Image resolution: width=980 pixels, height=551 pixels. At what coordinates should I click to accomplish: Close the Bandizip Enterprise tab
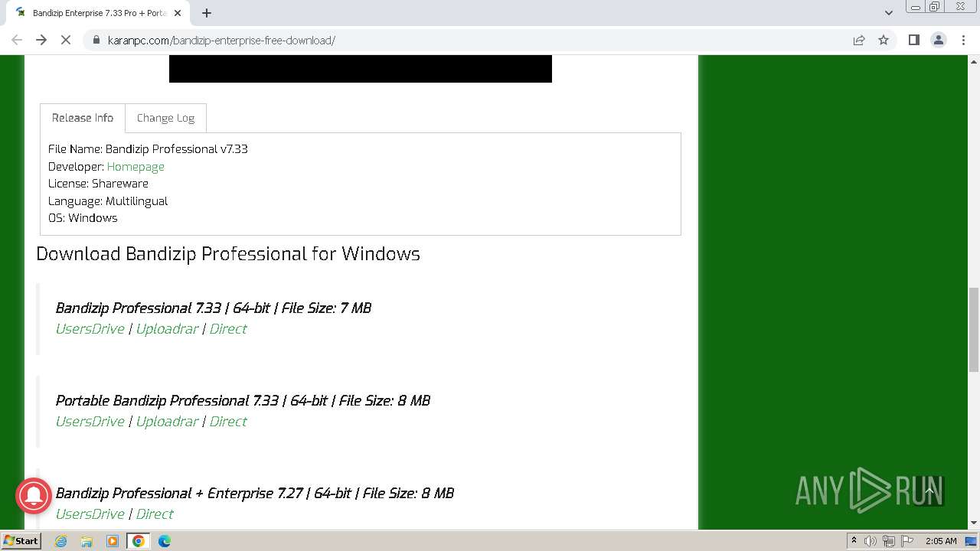(x=178, y=13)
